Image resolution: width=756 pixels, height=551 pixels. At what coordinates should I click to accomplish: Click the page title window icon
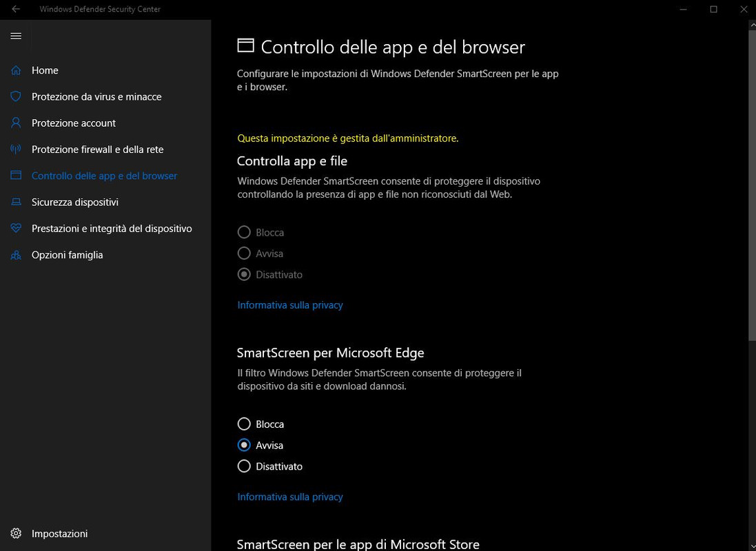pos(245,45)
